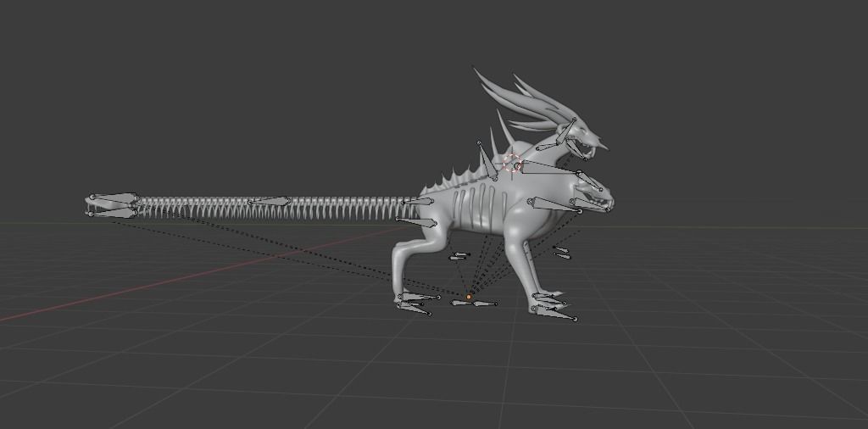This screenshot has width=868, height=429.
Task: Click the red-white 3D cursor on the creature's back
Action: 513,164
